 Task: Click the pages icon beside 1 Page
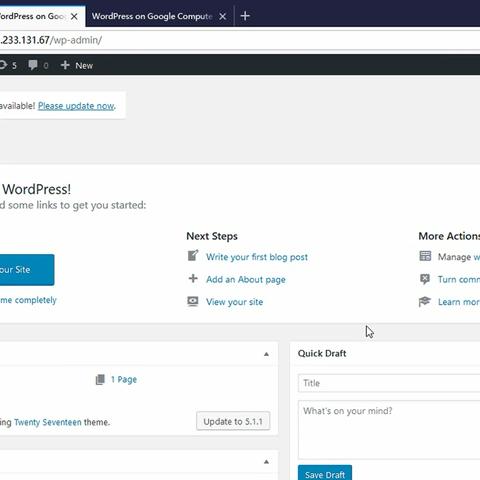100,379
